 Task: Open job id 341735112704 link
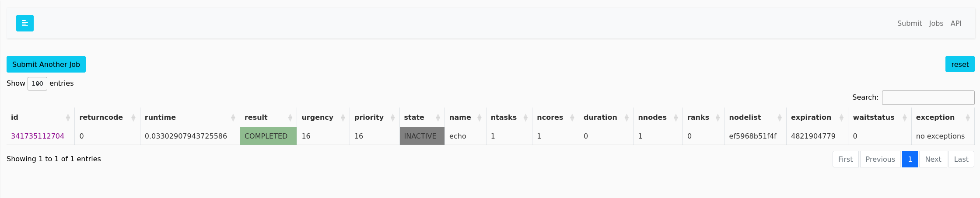click(x=38, y=136)
